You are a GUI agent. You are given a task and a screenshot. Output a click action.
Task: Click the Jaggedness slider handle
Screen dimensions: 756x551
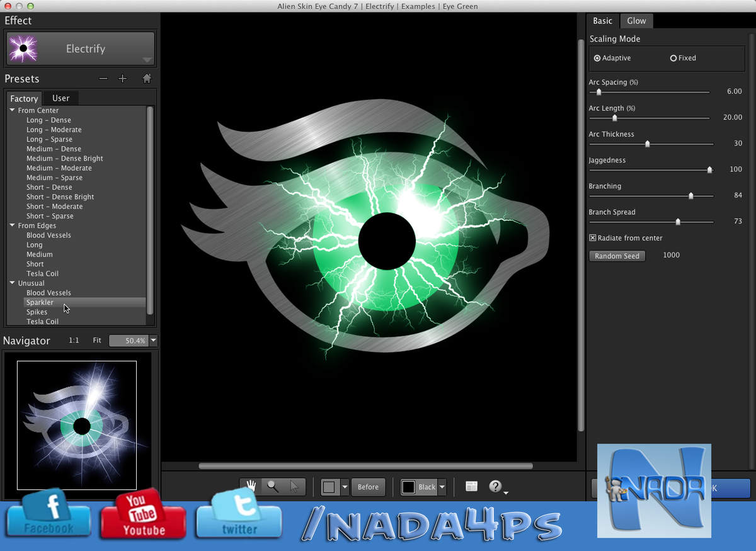point(709,169)
